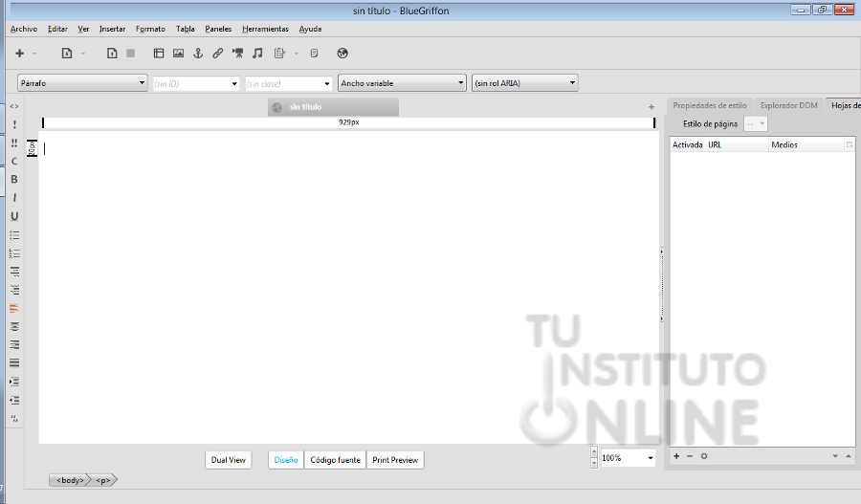861x504 pixels.
Task: Insert audio with the music note icon
Action: tap(257, 54)
